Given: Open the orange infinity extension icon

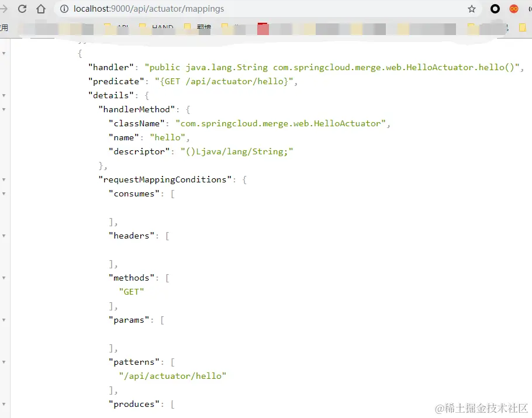Looking at the screenshot, I should (514, 9).
